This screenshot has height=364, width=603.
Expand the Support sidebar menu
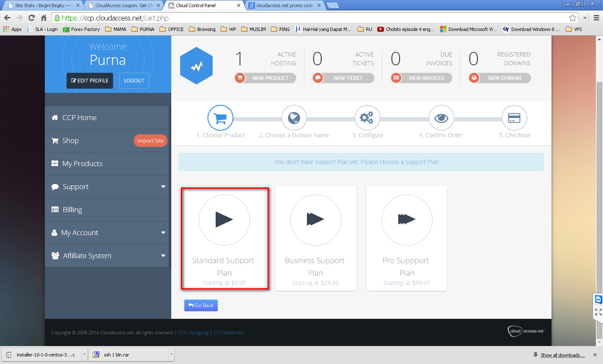click(163, 187)
